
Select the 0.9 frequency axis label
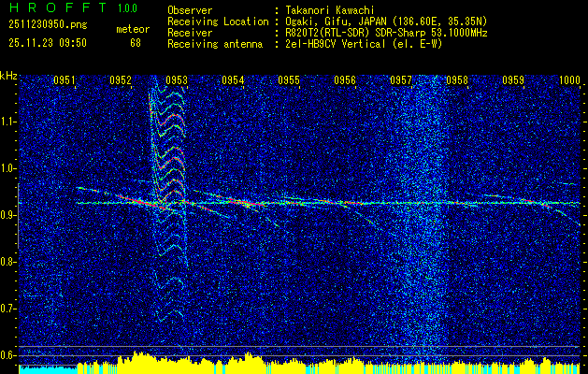pos(8,215)
